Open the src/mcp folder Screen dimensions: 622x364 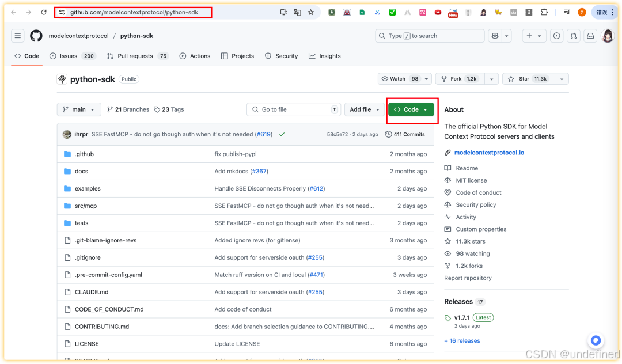(x=86, y=206)
